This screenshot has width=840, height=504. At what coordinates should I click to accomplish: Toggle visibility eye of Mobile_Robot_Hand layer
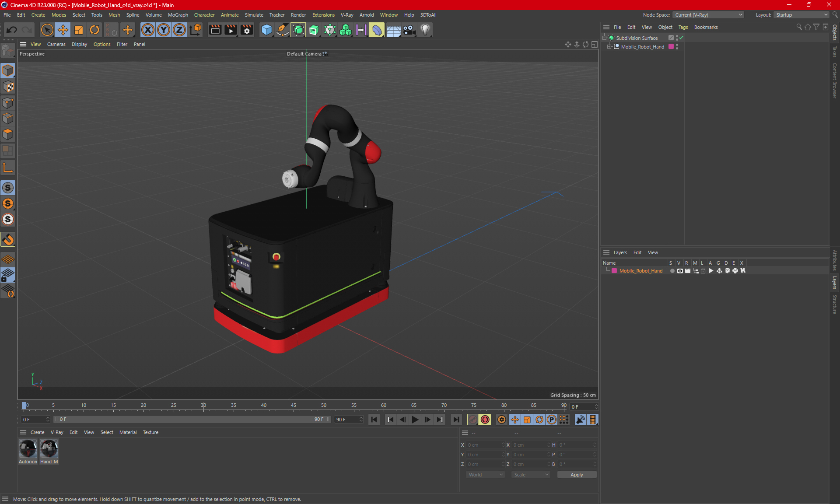coord(680,271)
